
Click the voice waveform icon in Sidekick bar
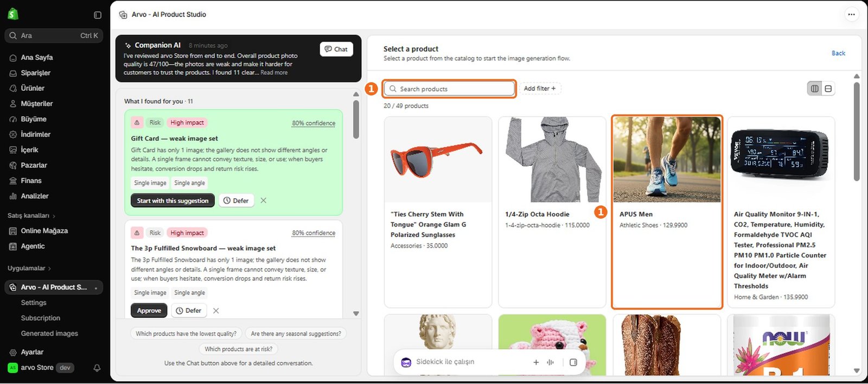(550, 362)
